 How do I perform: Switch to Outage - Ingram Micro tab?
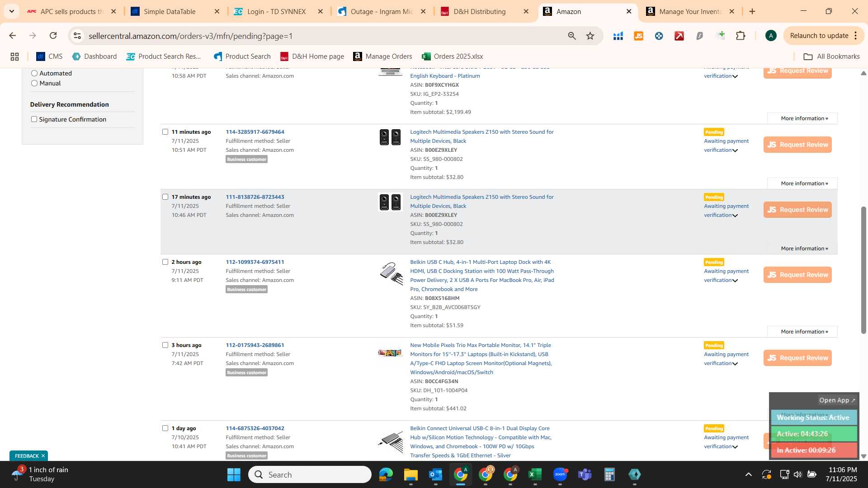pos(382,11)
